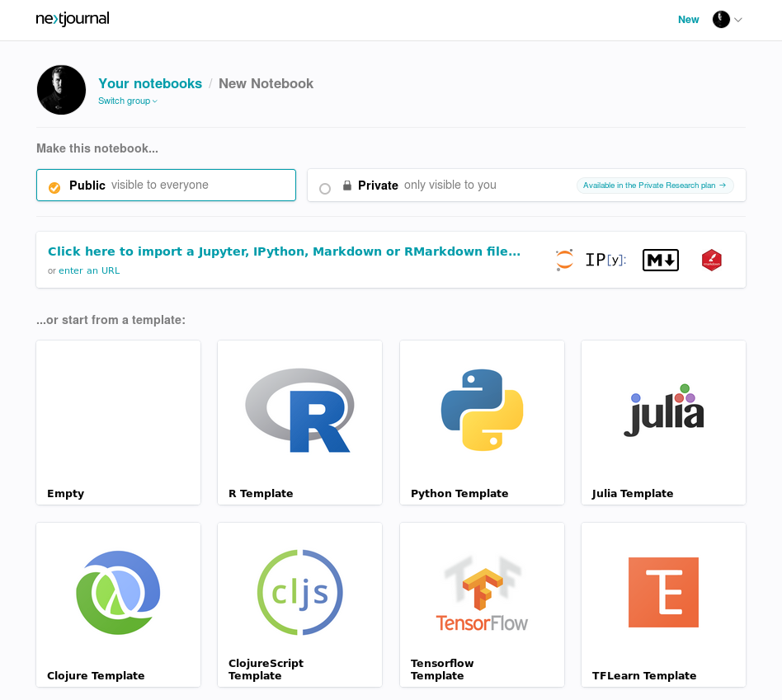The image size is (782, 700).
Task: Click the IPython IP[y] icon
Action: [x=605, y=260]
